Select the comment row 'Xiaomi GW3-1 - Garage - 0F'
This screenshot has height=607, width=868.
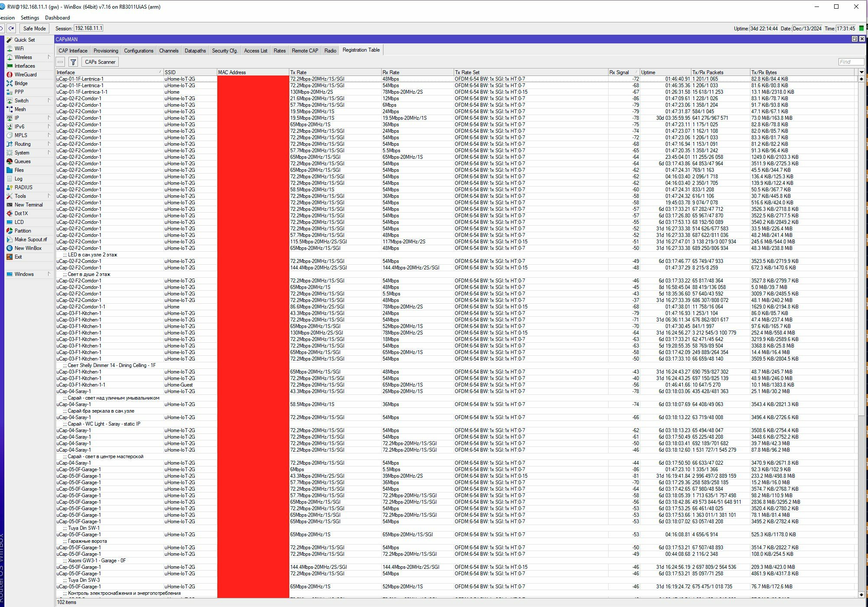click(x=457, y=561)
